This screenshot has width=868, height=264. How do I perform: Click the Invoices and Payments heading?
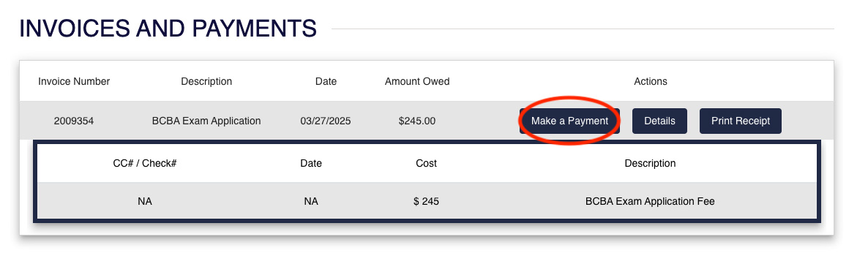(168, 29)
